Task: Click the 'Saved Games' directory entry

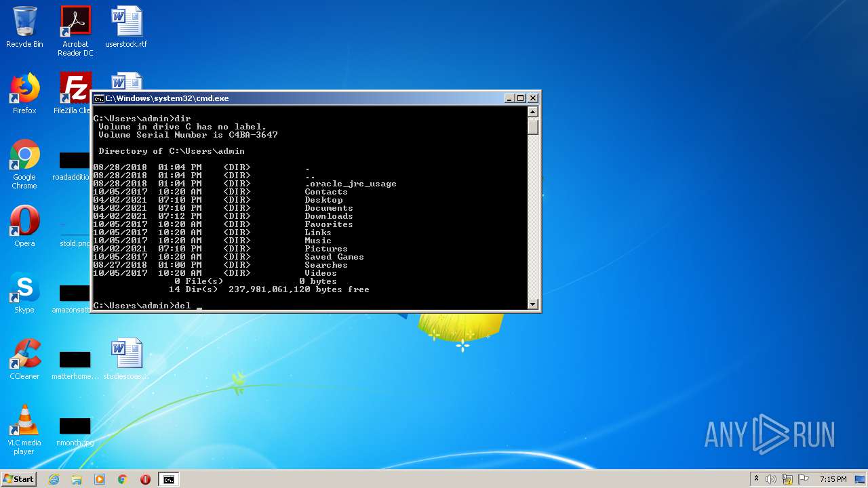Action: click(x=334, y=257)
